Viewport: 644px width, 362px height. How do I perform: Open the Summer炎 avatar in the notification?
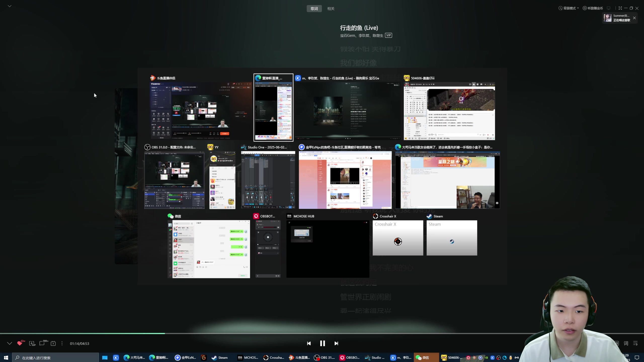click(x=608, y=18)
